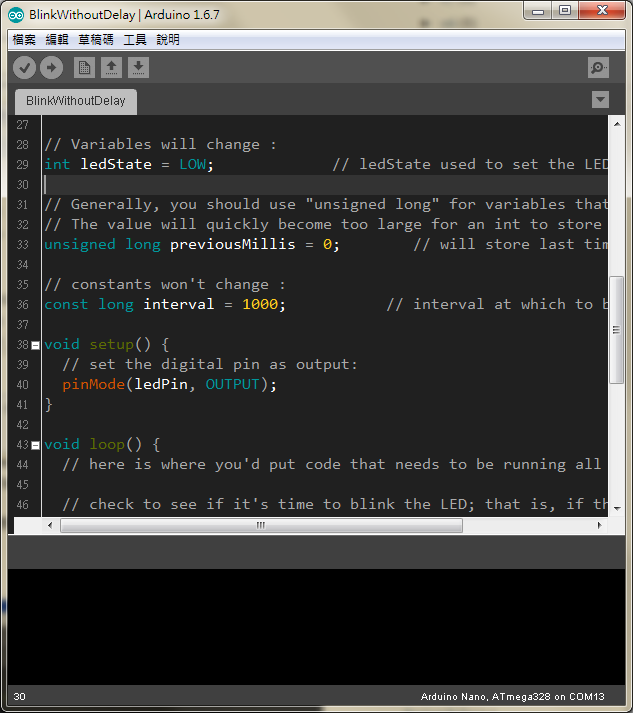Click line number 34 in the gutter
The height and width of the screenshot is (713, 633).
[22, 265]
